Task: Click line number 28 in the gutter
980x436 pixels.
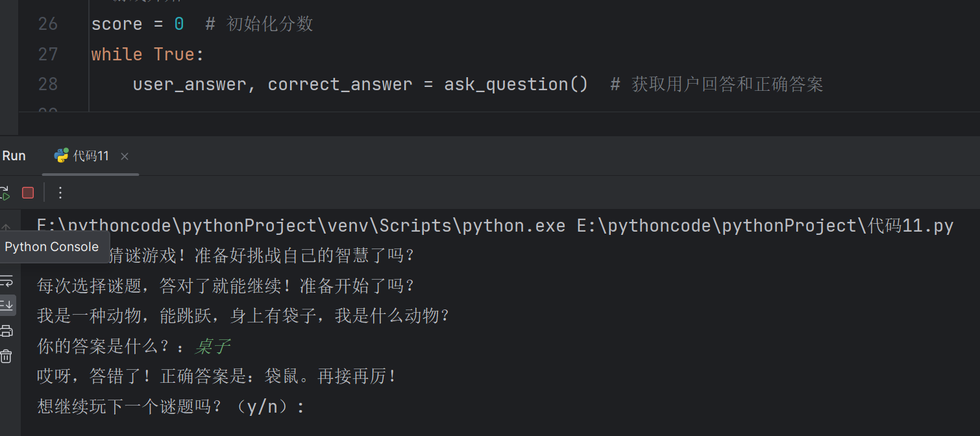Action: [x=47, y=84]
